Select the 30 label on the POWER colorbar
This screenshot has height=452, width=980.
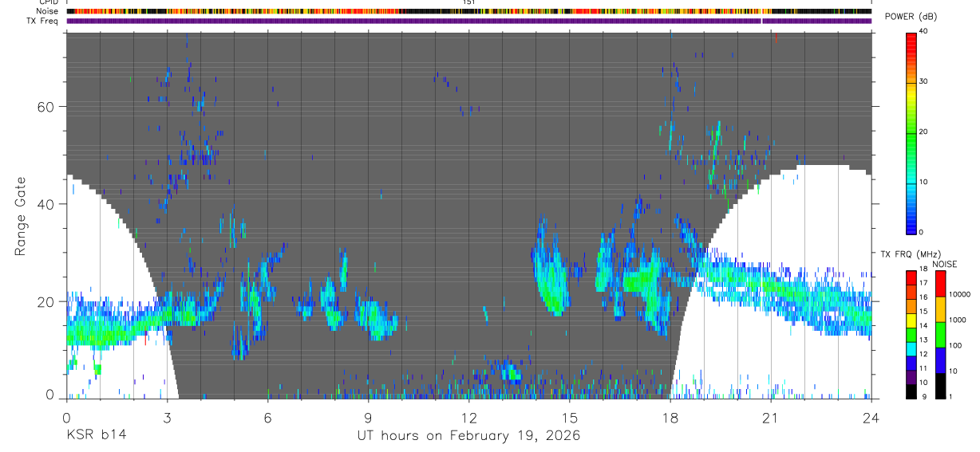(x=924, y=81)
